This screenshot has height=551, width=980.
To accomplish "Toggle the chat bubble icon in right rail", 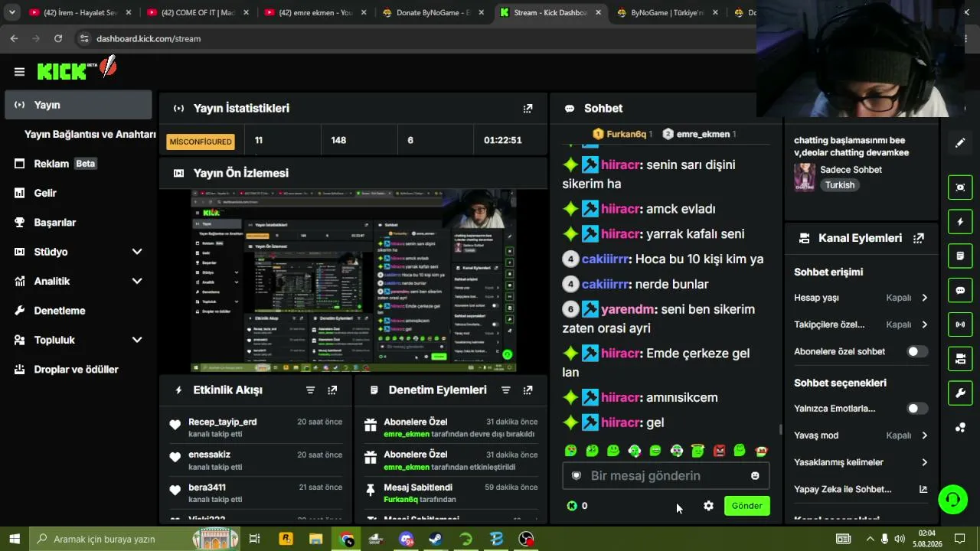I will [960, 290].
